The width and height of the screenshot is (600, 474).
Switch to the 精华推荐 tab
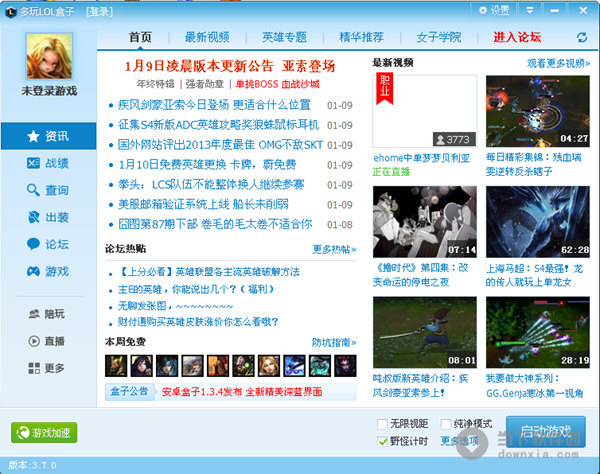point(362,37)
